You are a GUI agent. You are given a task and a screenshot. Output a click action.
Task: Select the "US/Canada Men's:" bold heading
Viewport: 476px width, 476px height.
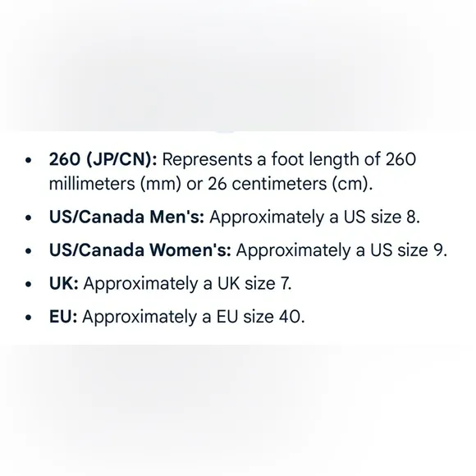[x=126, y=217]
